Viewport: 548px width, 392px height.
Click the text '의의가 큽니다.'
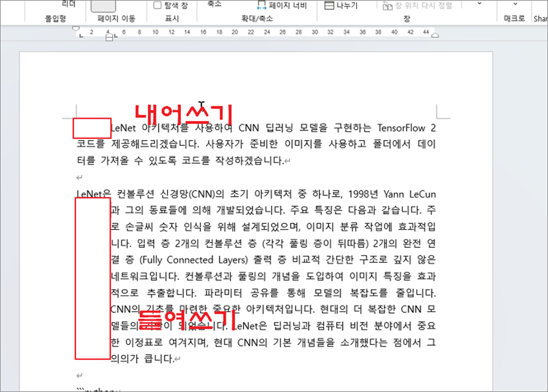click(x=142, y=359)
